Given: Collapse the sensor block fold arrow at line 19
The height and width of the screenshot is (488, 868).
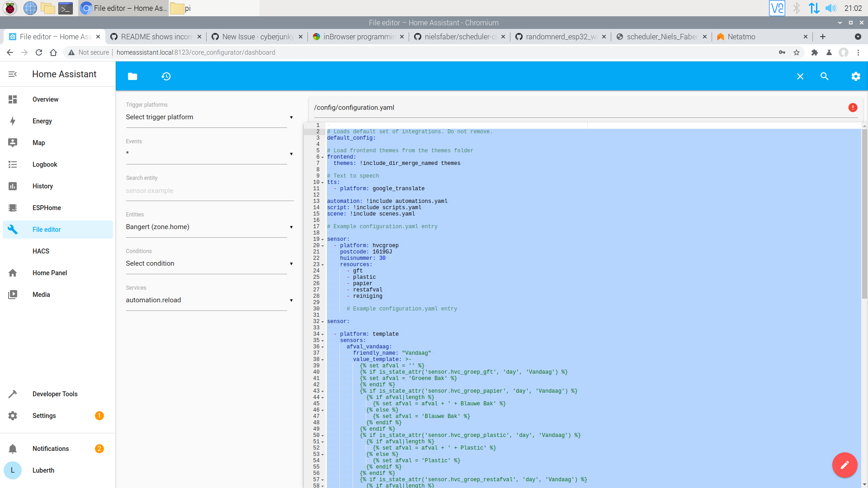Looking at the screenshot, I should [322, 239].
